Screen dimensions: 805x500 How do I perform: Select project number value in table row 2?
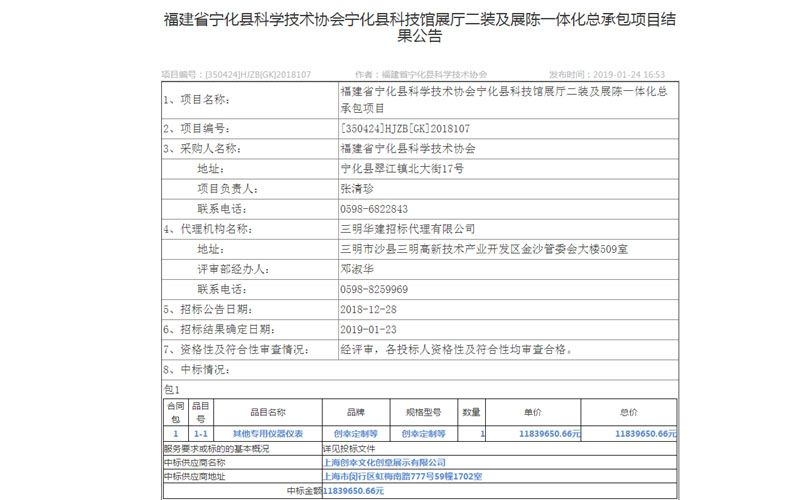[x=405, y=128]
